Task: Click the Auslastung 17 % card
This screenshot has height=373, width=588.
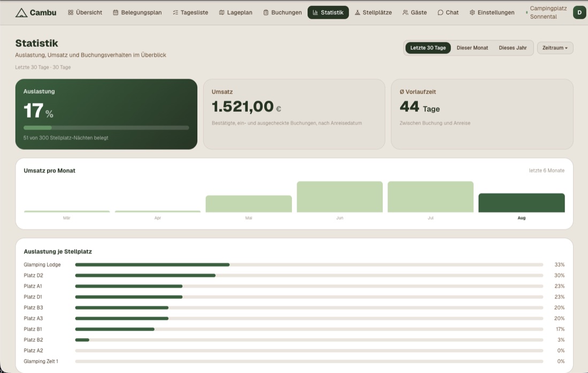Action: pyautogui.click(x=106, y=114)
